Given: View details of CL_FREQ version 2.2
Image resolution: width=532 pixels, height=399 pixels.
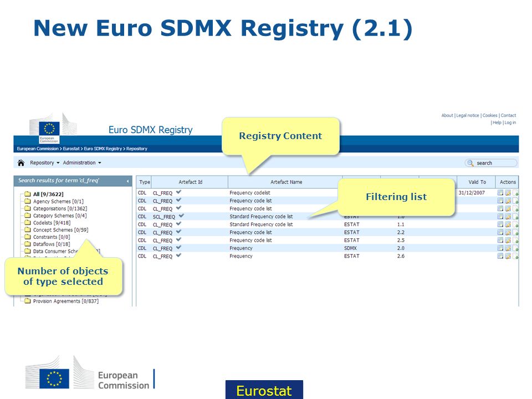Looking at the screenshot, I should pos(500,232).
